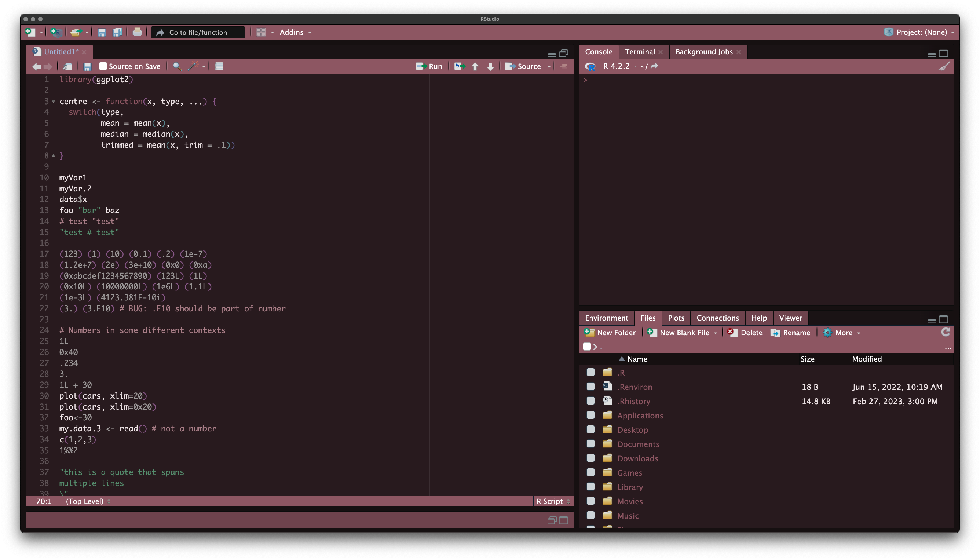980x560 pixels.
Task: Click the Code Tools magic wand
Action: (x=193, y=66)
